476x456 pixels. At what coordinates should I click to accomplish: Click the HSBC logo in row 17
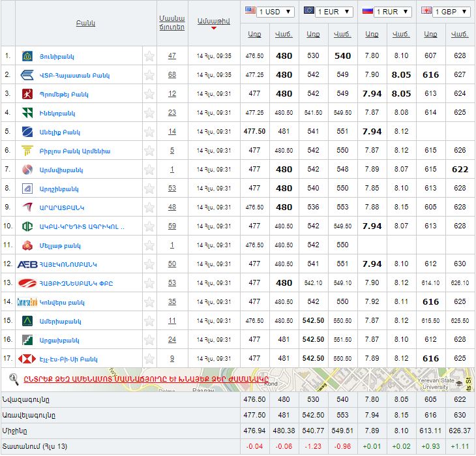(27, 359)
